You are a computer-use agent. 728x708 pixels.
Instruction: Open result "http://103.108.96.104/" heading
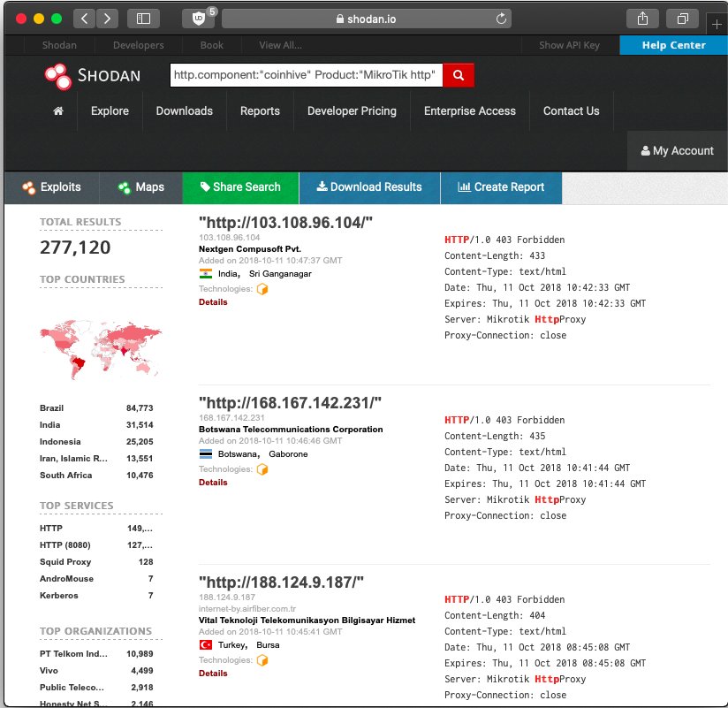tap(285, 223)
